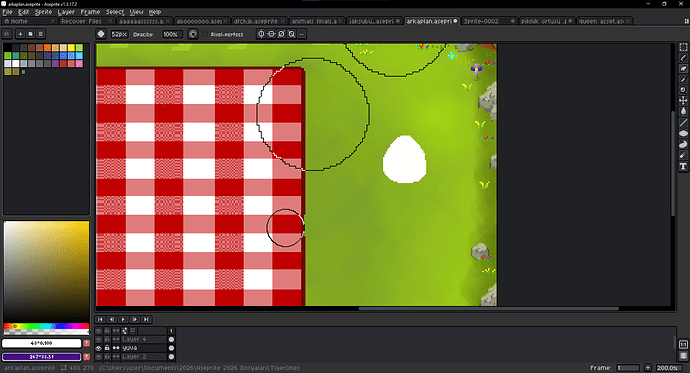Toggle continuous mode on the yuva layer

point(116,348)
